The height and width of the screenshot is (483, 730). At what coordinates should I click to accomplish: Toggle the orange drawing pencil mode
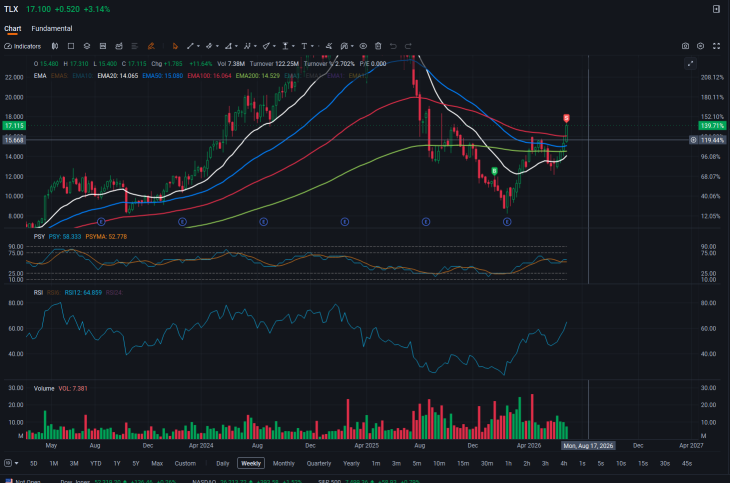pos(151,46)
